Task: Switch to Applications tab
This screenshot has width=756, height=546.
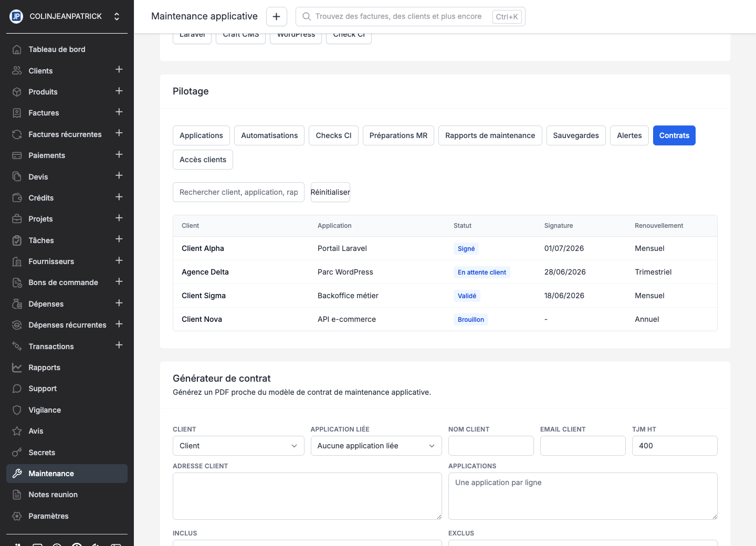Action: (201, 135)
